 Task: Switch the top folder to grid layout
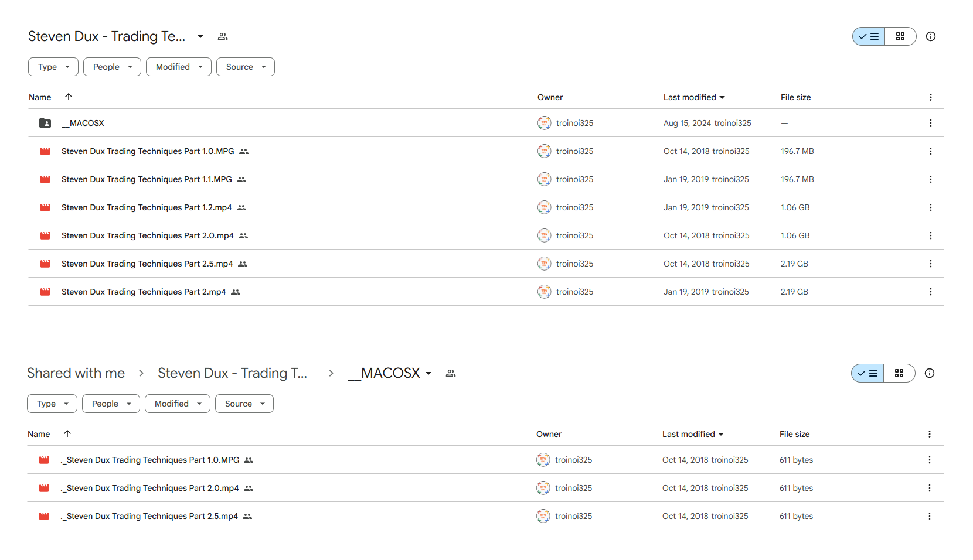pos(900,36)
